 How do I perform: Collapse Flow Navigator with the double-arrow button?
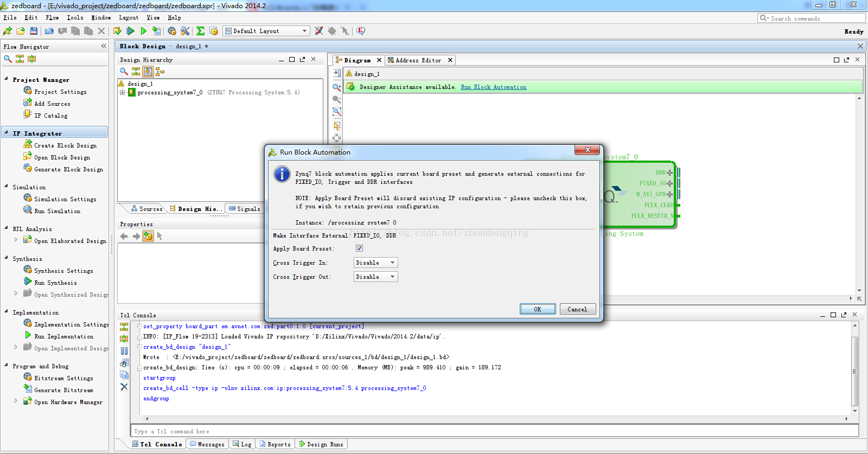click(104, 46)
